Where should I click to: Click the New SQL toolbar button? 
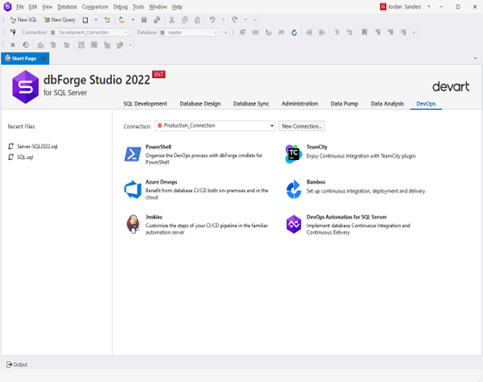[23, 20]
